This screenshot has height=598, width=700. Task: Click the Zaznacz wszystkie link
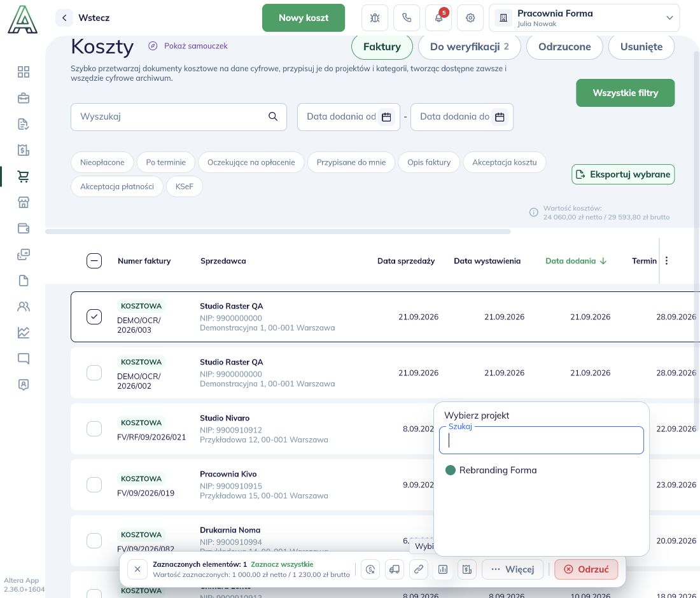click(282, 564)
